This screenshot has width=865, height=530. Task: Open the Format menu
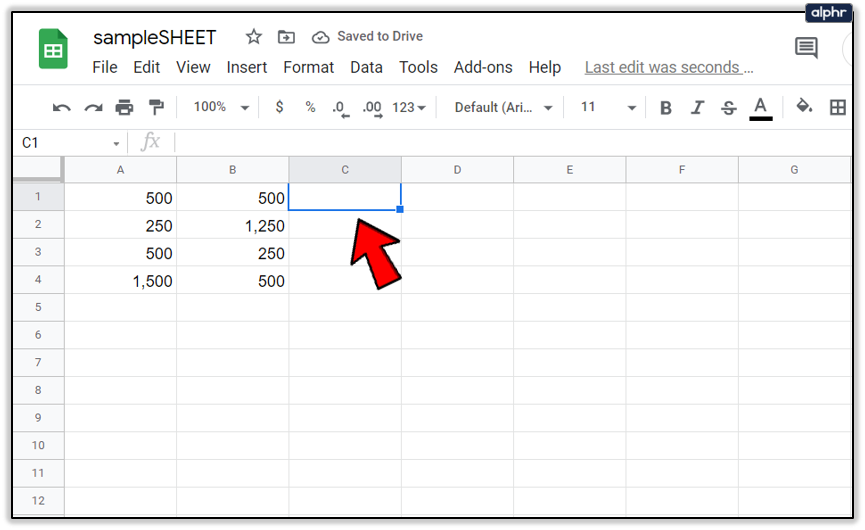click(308, 67)
